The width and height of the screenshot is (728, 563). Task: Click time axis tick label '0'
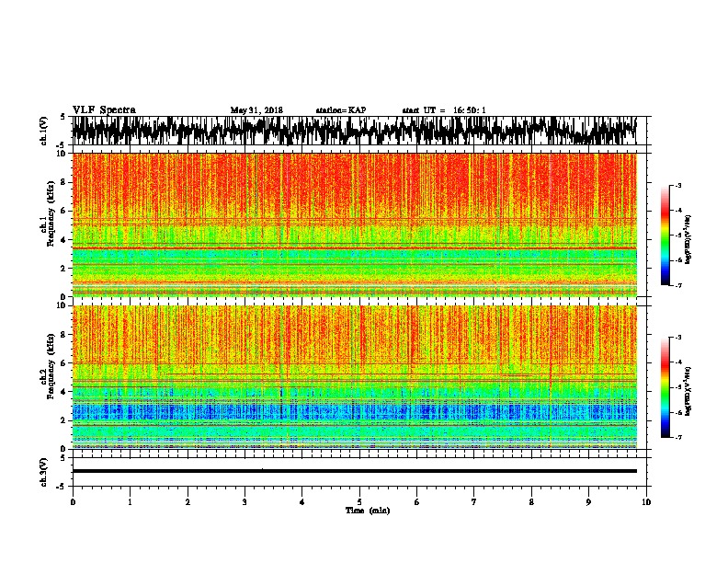[73, 502]
